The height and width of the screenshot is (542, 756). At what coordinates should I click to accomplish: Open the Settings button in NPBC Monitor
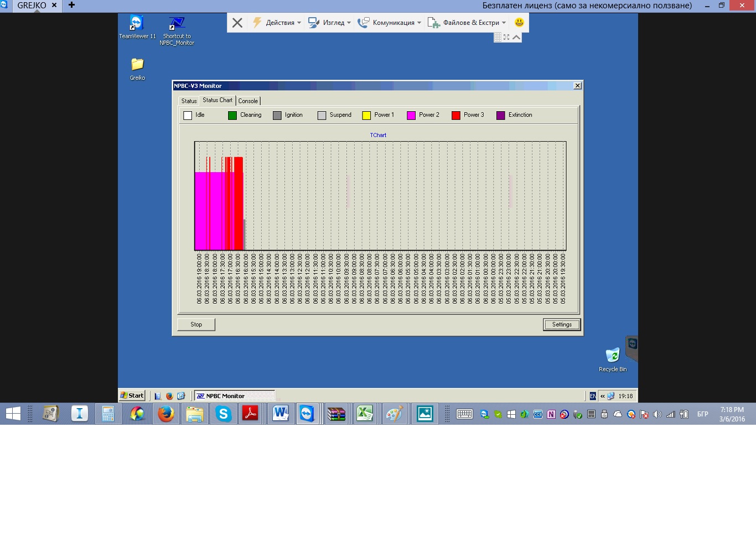point(561,325)
